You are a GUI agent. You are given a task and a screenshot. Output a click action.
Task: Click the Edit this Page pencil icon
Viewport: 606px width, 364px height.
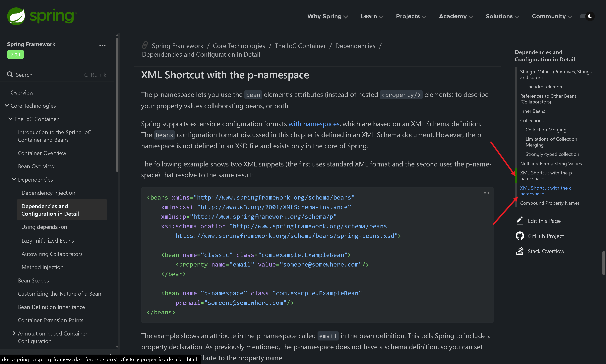(x=520, y=221)
